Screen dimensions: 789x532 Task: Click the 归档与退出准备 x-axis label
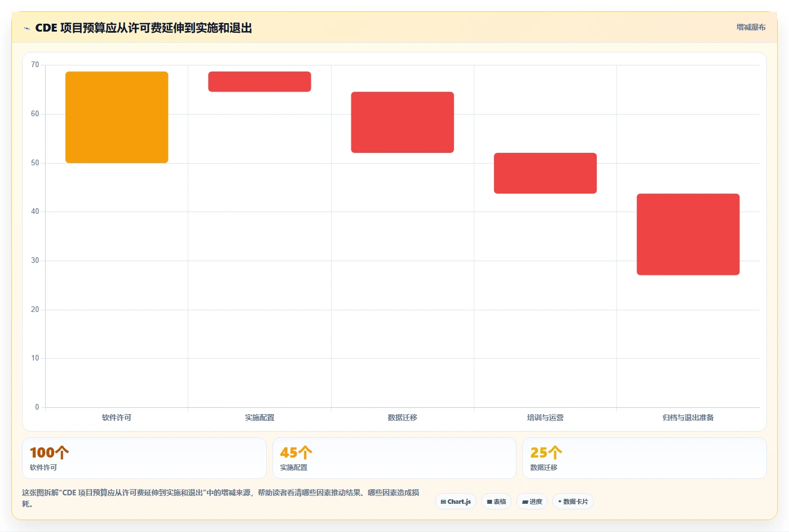tap(688, 417)
